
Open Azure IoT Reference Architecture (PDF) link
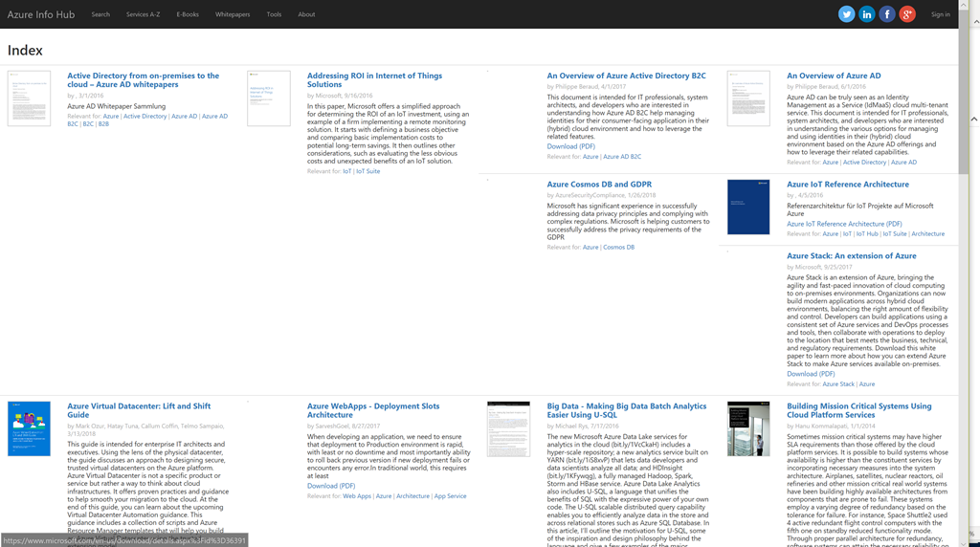pos(844,224)
